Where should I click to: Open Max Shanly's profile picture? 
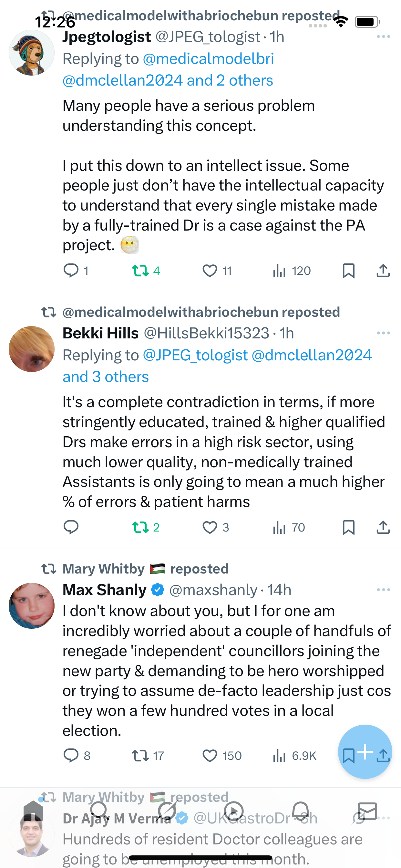click(x=32, y=605)
